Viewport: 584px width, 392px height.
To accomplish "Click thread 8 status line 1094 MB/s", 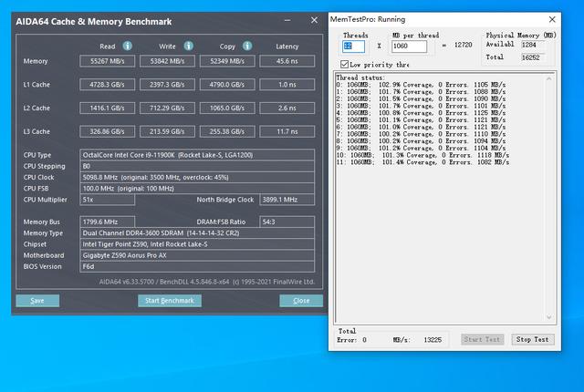I will pyautogui.click(x=421, y=141).
